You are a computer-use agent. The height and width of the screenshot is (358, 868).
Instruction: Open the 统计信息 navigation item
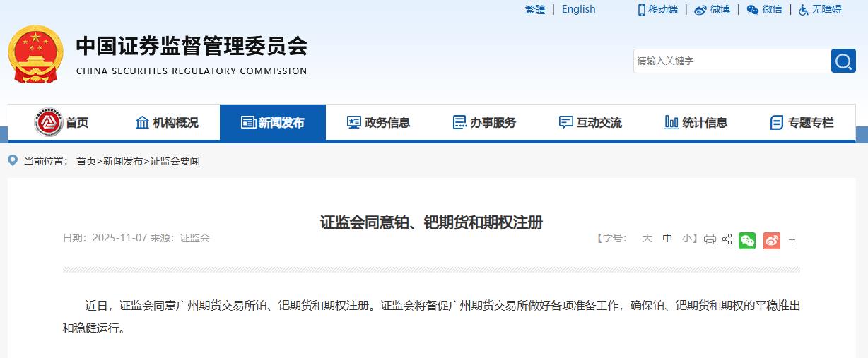[x=696, y=122]
